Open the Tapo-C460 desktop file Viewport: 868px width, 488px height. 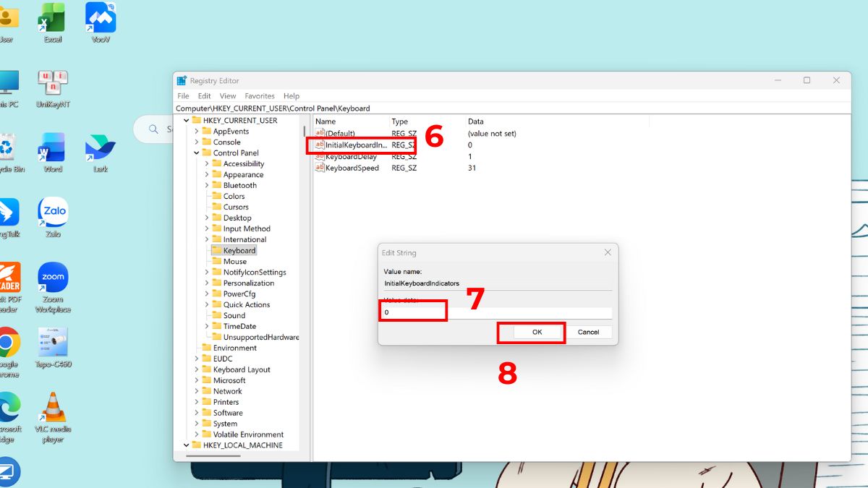coord(53,342)
